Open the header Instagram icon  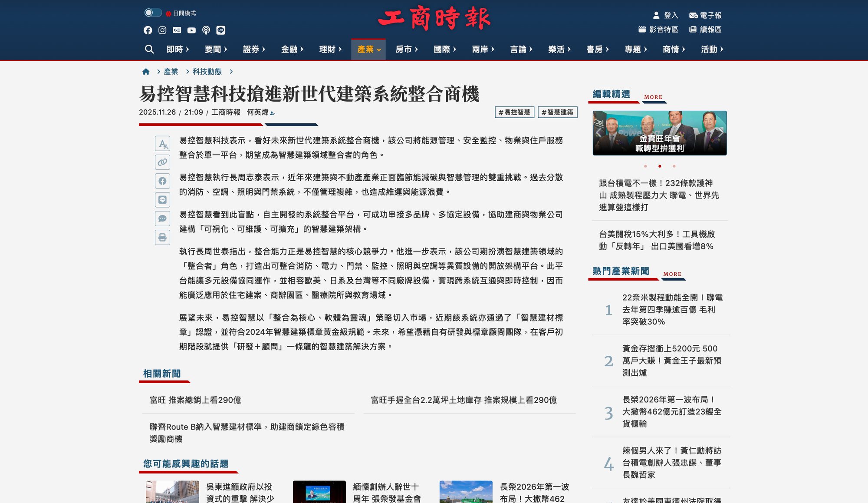[x=162, y=30]
